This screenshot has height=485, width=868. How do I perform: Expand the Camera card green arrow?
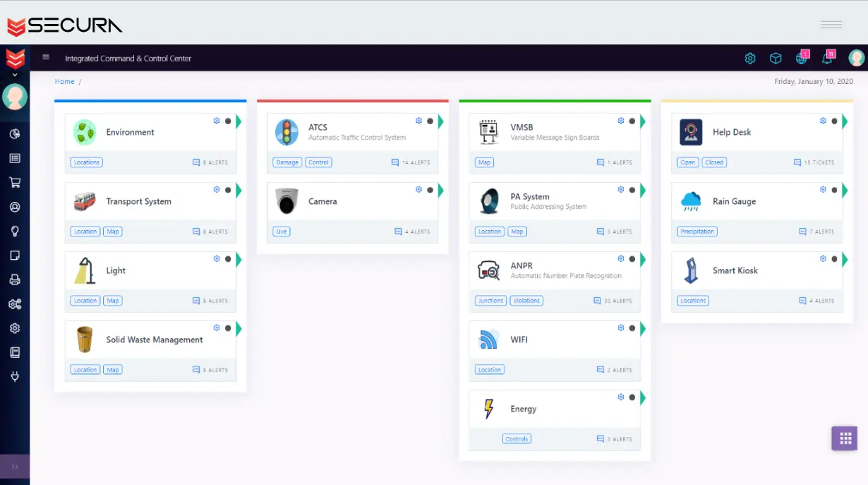point(440,190)
